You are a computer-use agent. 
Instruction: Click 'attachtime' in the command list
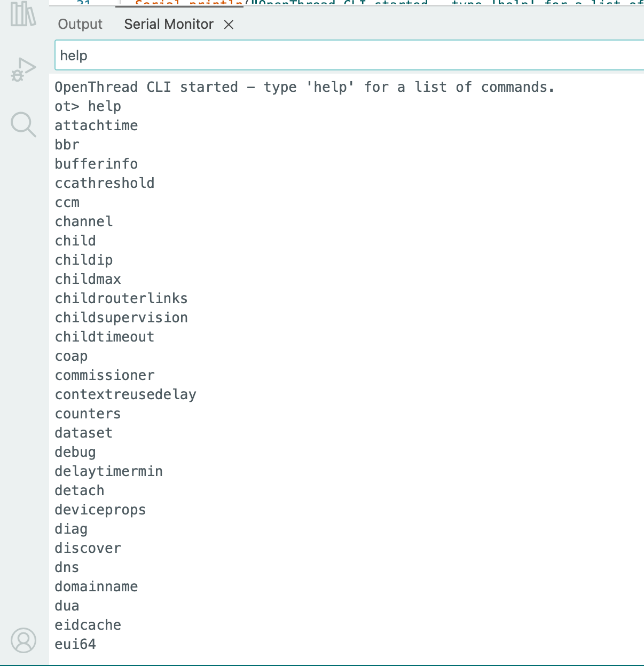point(97,125)
